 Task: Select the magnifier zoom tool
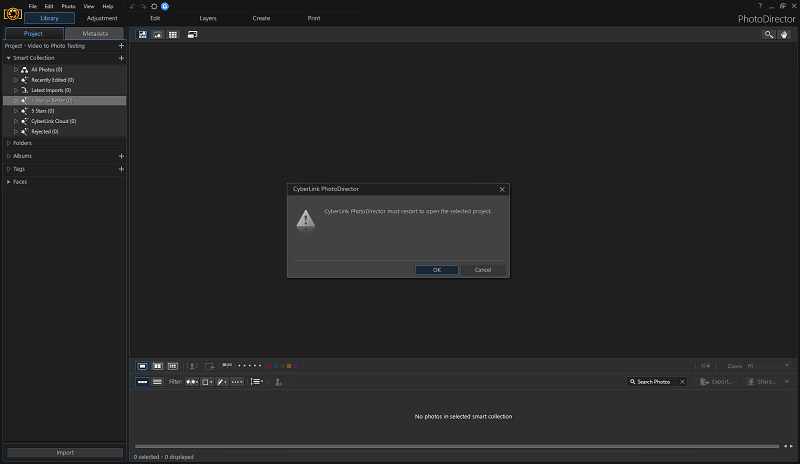pos(768,35)
